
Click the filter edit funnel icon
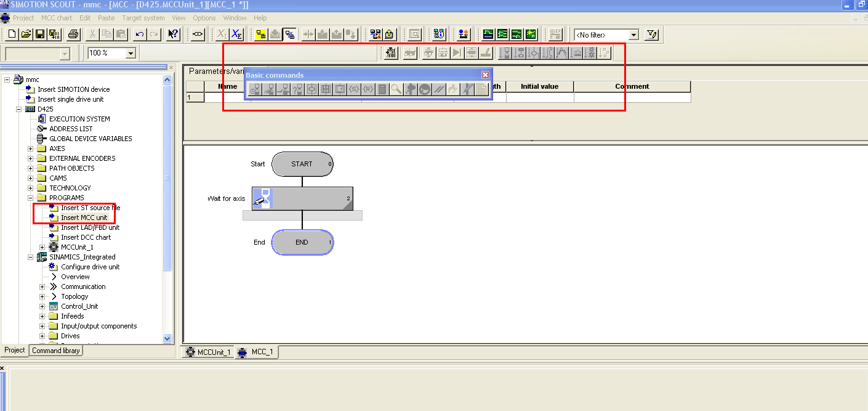pos(652,35)
